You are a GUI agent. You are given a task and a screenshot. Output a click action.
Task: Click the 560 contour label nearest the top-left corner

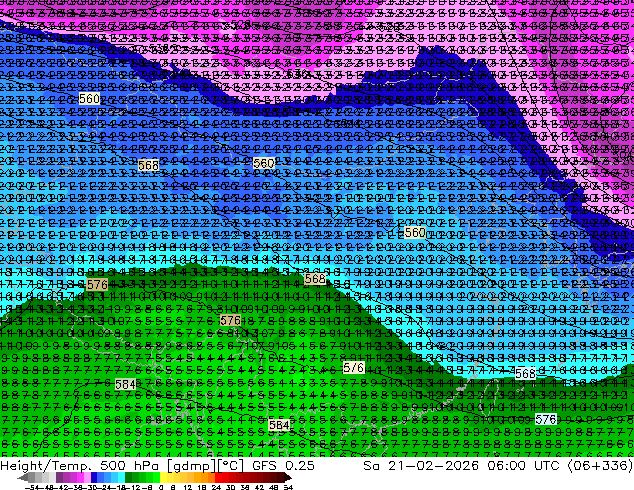point(89,99)
